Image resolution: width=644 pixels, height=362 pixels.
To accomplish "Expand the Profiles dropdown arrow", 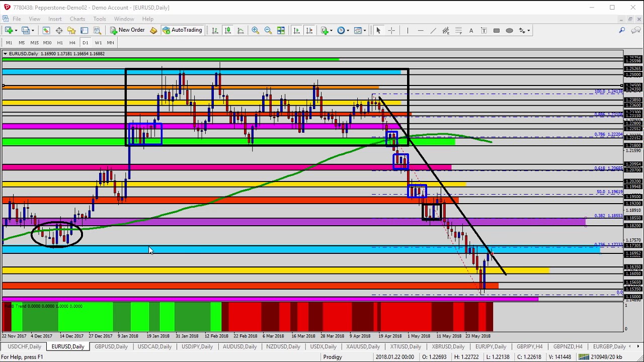I will [33, 30].
